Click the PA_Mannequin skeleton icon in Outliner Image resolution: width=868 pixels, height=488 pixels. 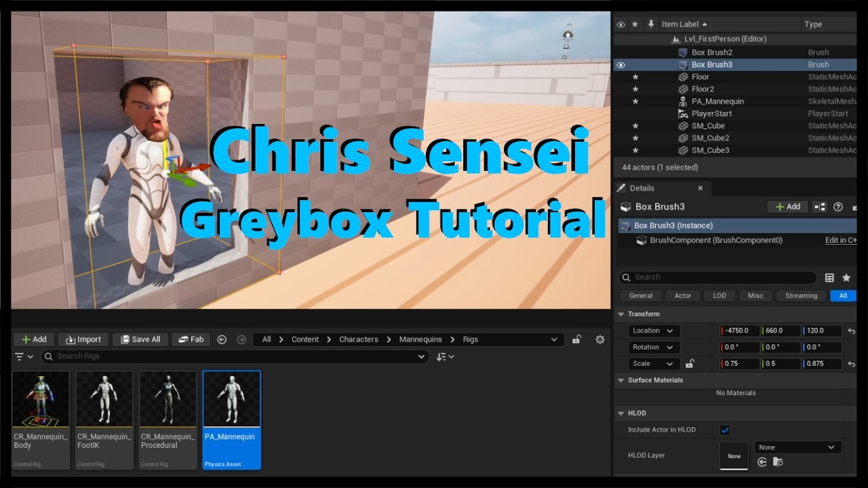pyautogui.click(x=683, y=101)
